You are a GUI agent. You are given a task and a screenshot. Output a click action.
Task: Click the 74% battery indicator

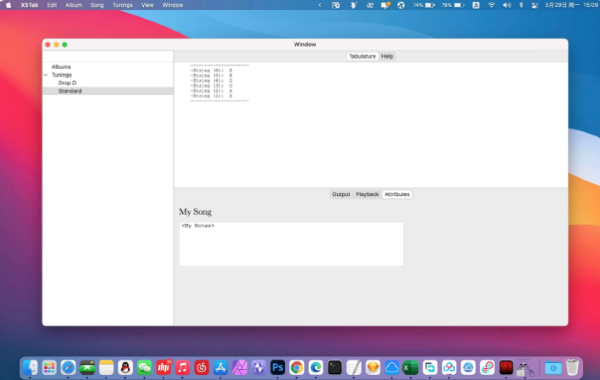click(424, 5)
